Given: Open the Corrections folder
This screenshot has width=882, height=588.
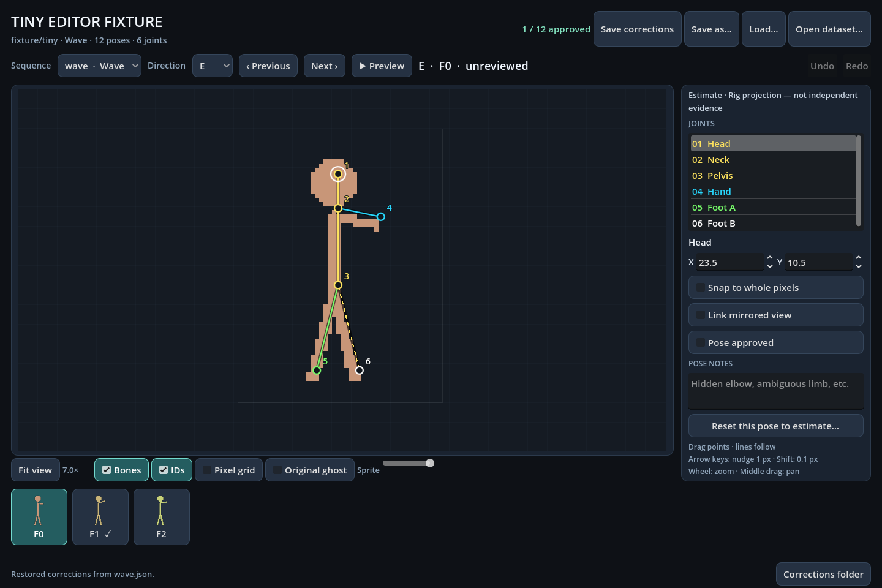Looking at the screenshot, I should coord(823,574).
